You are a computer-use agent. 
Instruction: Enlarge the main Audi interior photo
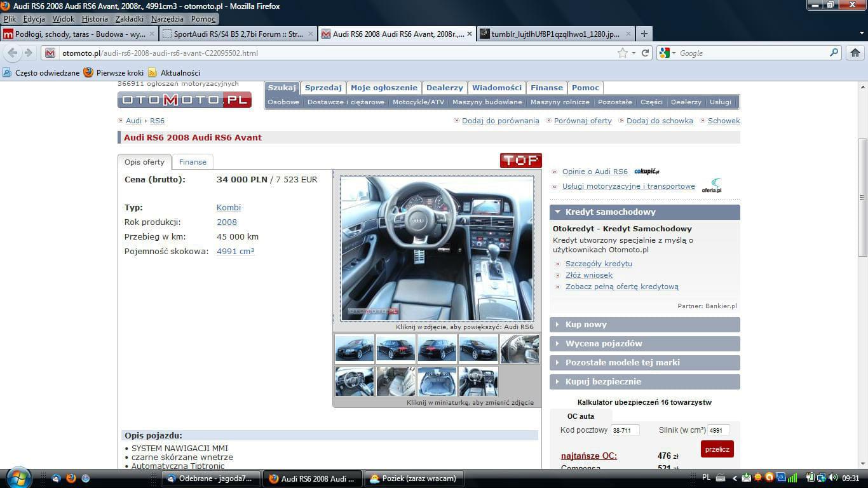click(x=437, y=248)
